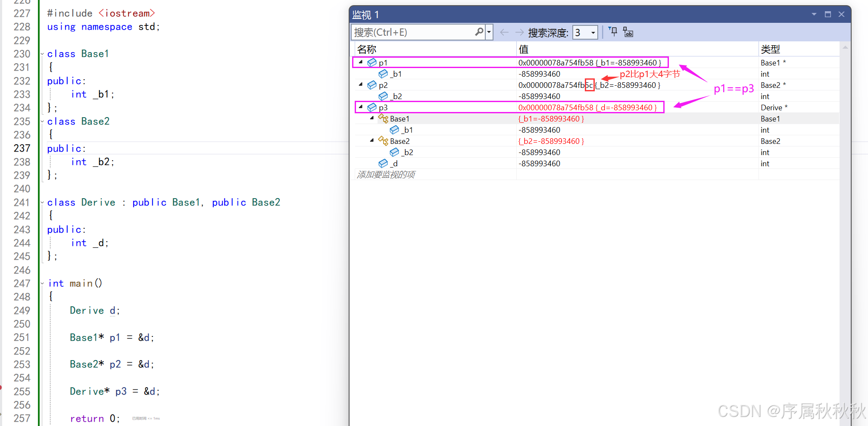Click the tree-view toolbar icon beside the pin

[x=628, y=32]
